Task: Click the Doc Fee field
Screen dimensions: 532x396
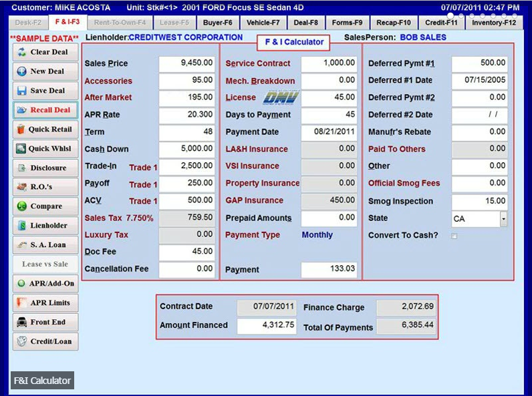Action: coord(187,252)
